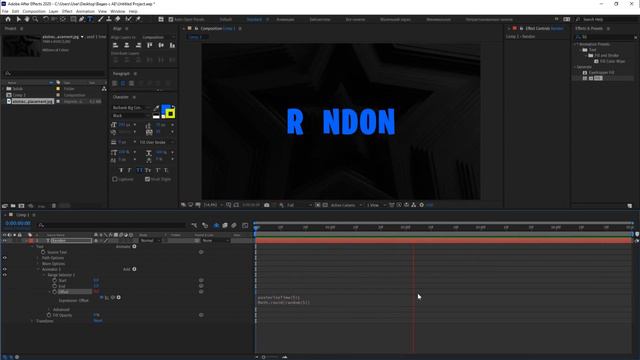Select the Hand tool

click(27, 19)
